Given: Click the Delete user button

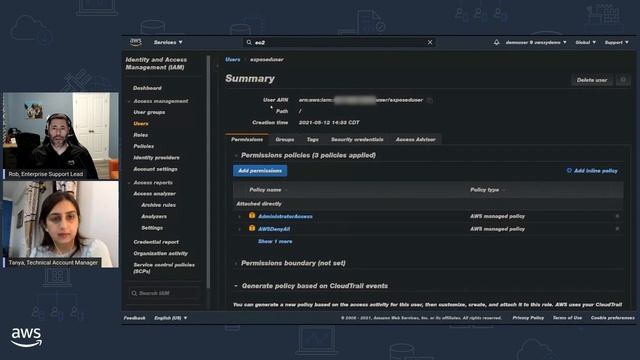Looking at the screenshot, I should (x=592, y=80).
